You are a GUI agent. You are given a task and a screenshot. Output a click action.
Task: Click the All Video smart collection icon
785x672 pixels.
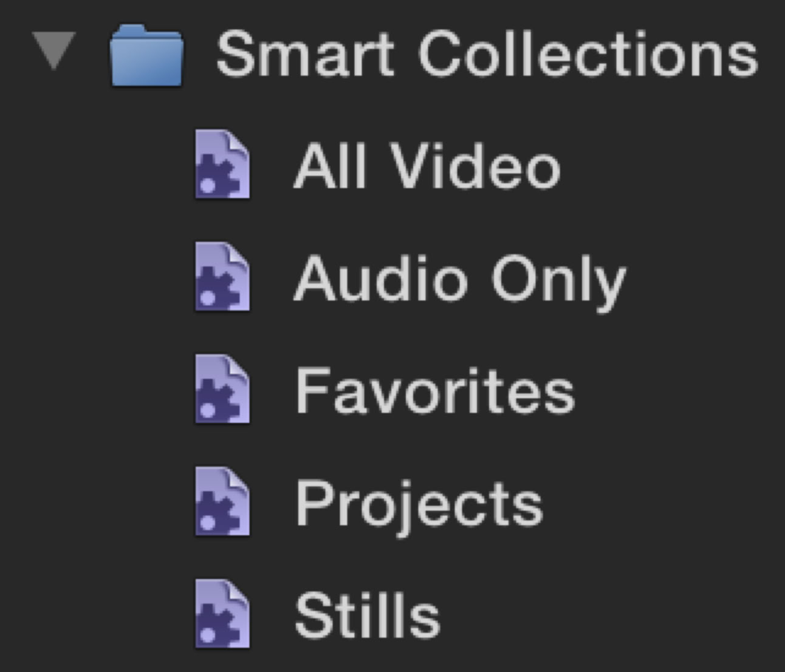click(222, 164)
